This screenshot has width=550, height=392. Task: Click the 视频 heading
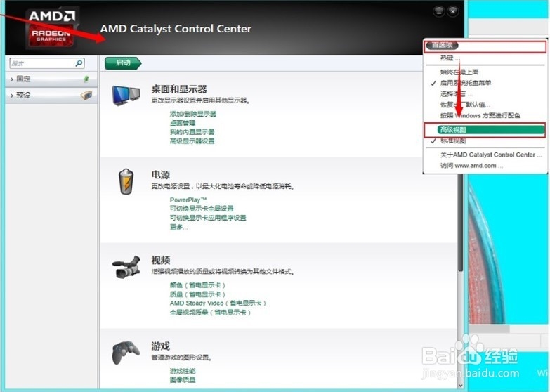[x=161, y=260]
